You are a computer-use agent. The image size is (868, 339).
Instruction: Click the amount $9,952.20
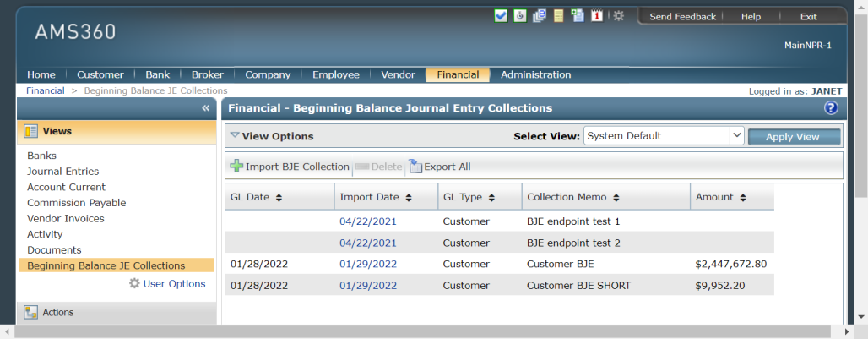[720, 285]
